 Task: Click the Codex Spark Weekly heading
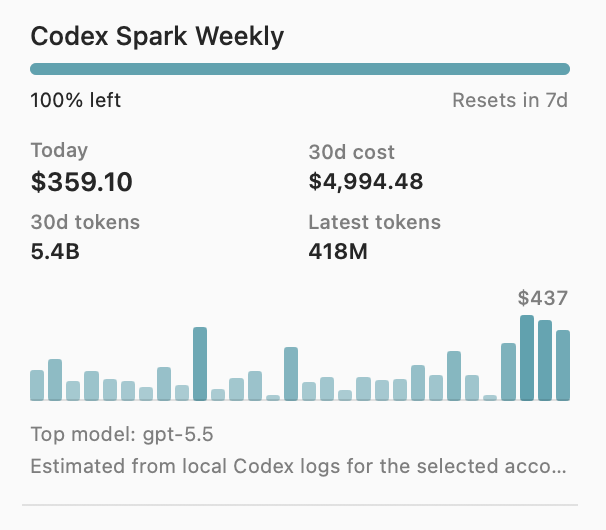click(x=157, y=37)
